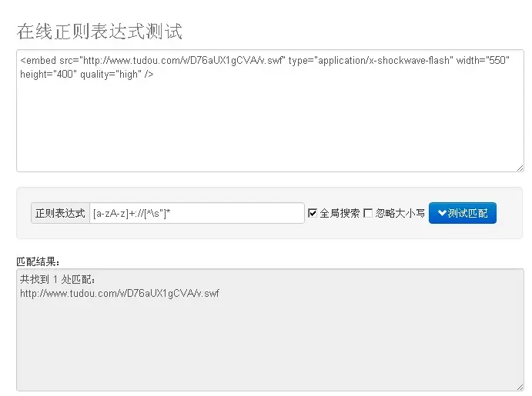Click the resize handle of source text area

tap(520, 168)
